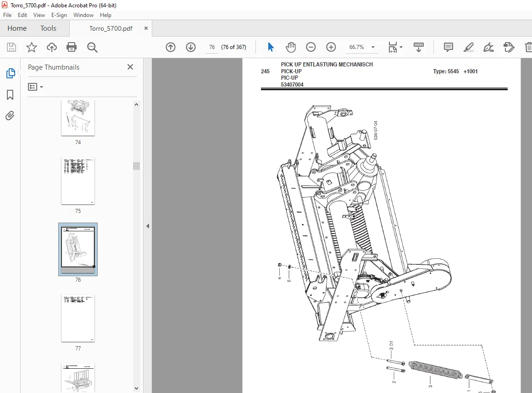The height and width of the screenshot is (393, 532).
Task: Go to next page arrow button
Action: pos(191,47)
